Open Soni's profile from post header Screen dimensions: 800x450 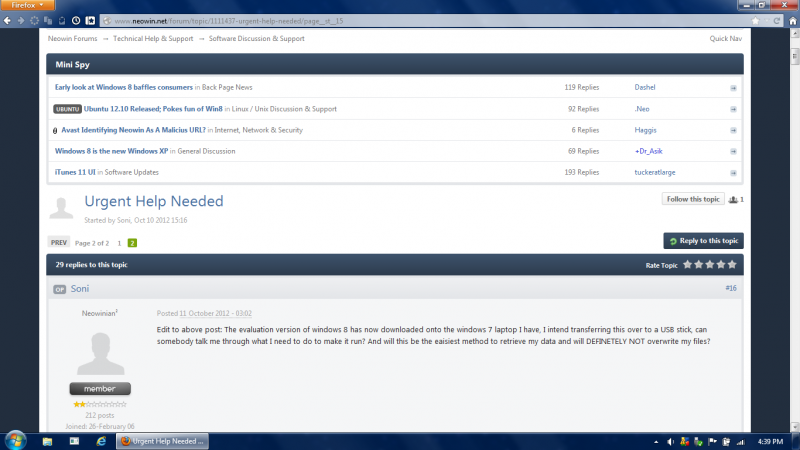click(80, 288)
